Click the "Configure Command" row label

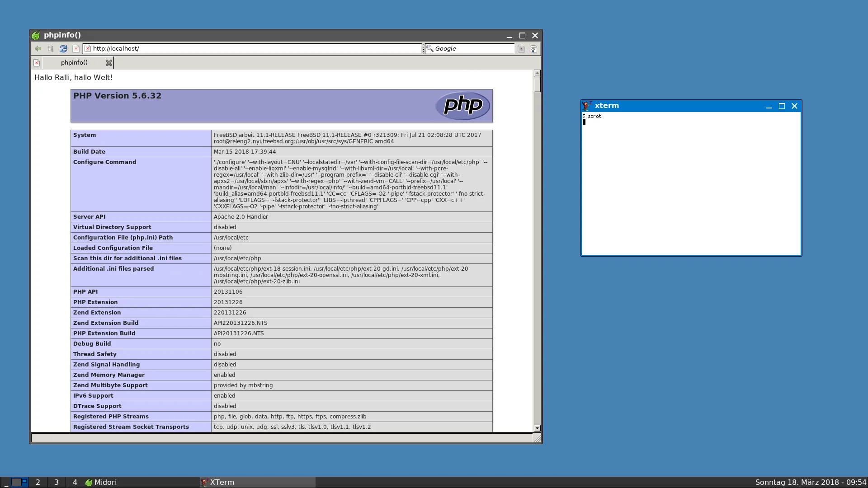click(x=104, y=162)
